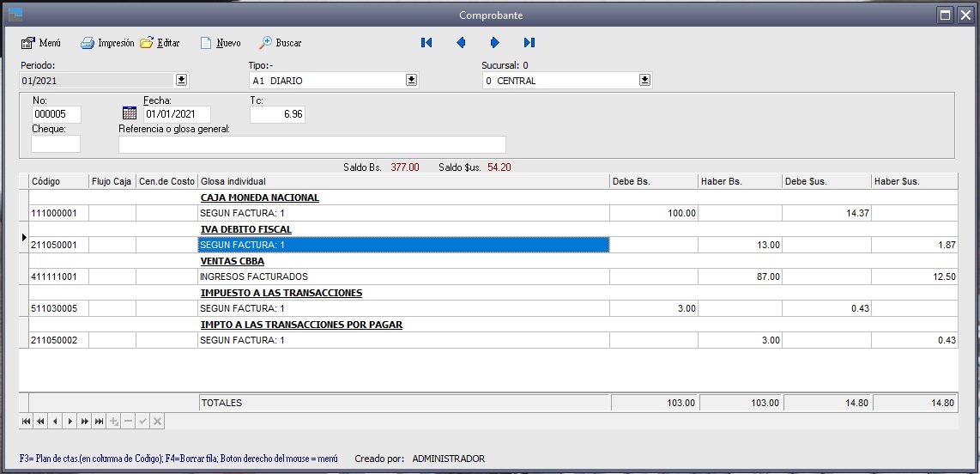Click IMPTO A LAS TRANSACCIONES POR PAGAR title
Image resolution: width=980 pixels, height=474 pixels.
(301, 325)
